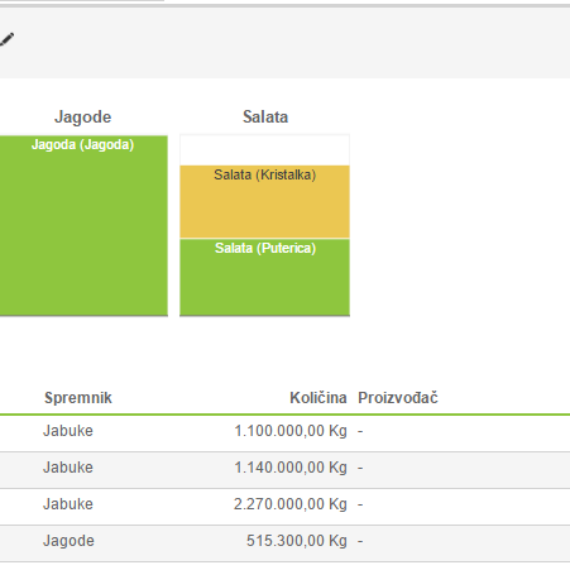Select the 515.300,00 Kg quantity cell
Image resolution: width=570 pixels, height=570 pixels.
297,541
